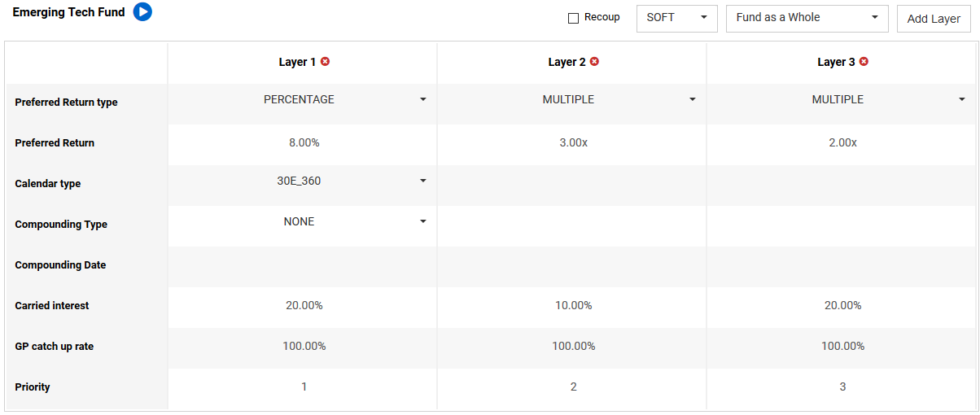Remove Layer 1 with its red X icon
Screen dimensions: 980x415
click(x=325, y=62)
